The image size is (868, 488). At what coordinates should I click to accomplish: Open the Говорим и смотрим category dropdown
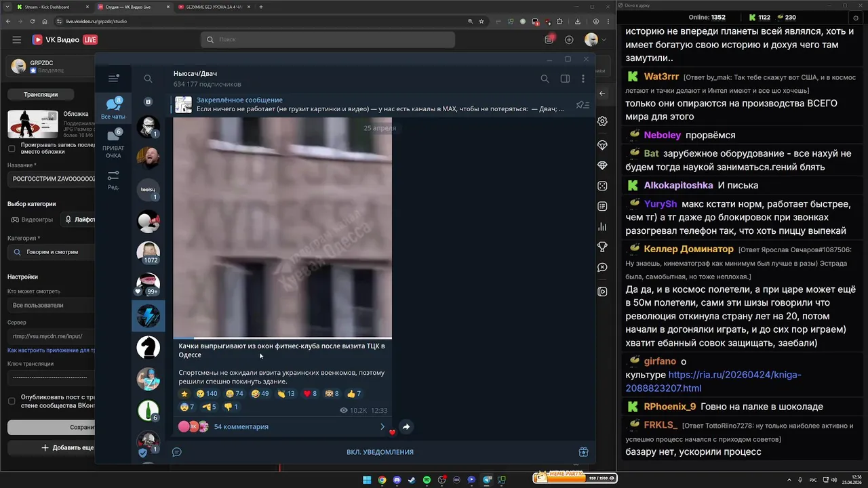52,252
